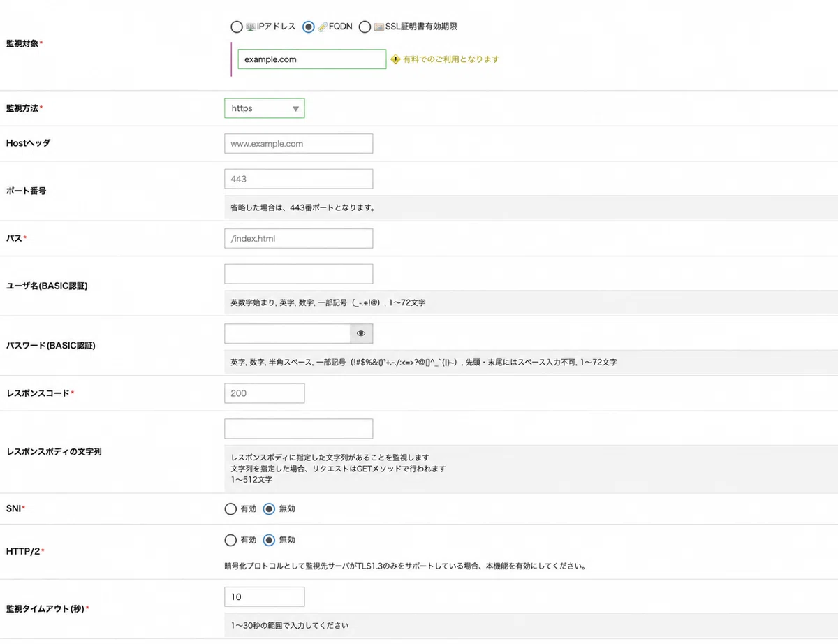Click the example.com monitoring target field

click(311, 59)
